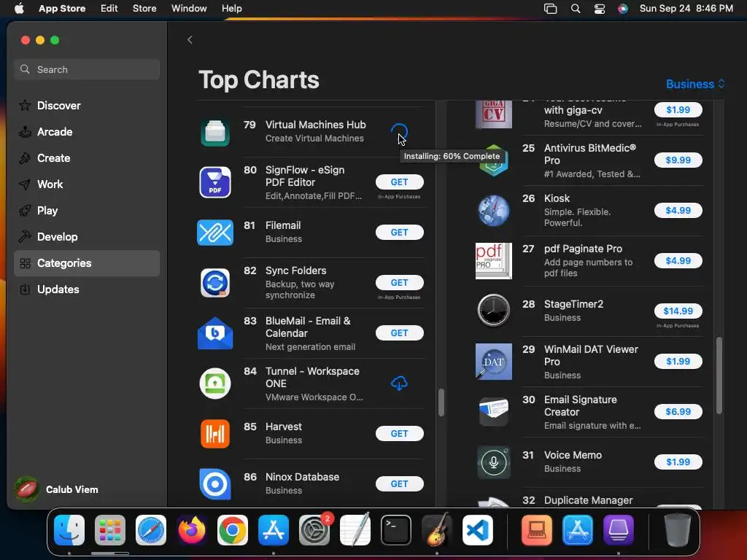
Task: Launch Google Chrome from the Dock
Action: [233, 530]
